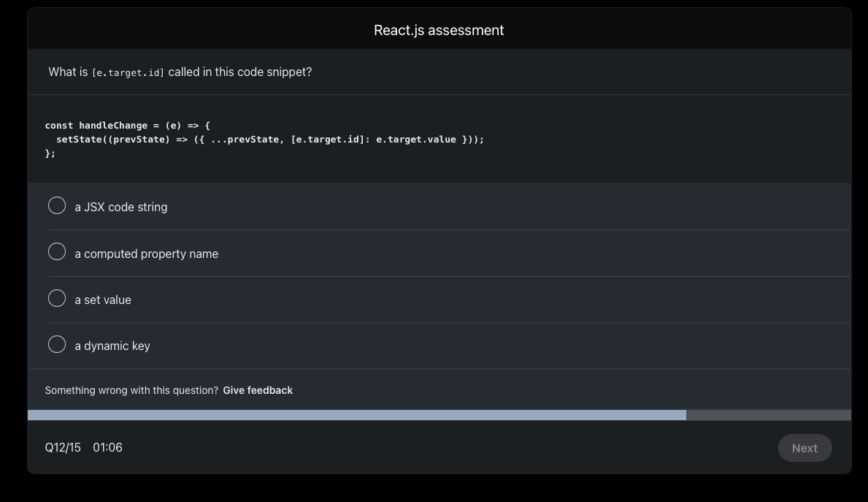Image resolution: width=868 pixels, height=502 pixels.
Task: Open the Give feedback link
Action: [258, 390]
